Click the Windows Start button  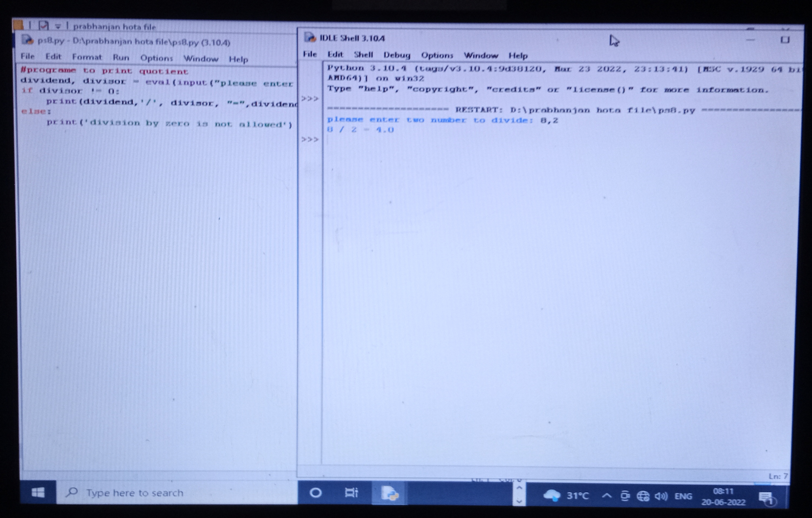click(38, 493)
